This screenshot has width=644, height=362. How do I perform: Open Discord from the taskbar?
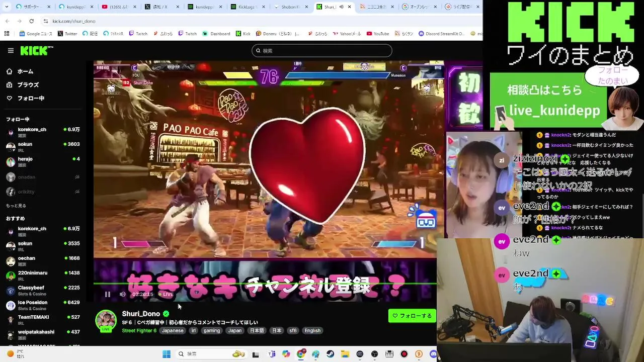click(x=434, y=354)
